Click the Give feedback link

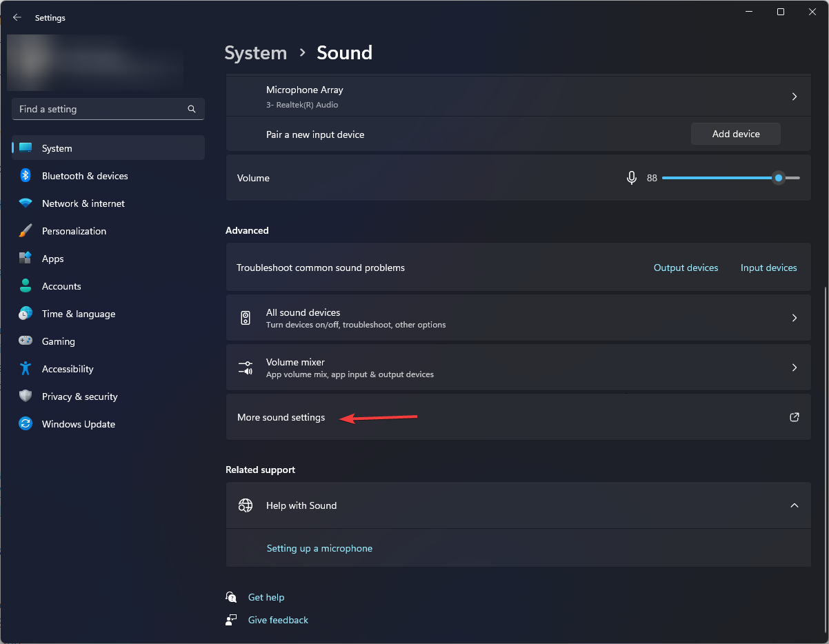click(278, 620)
